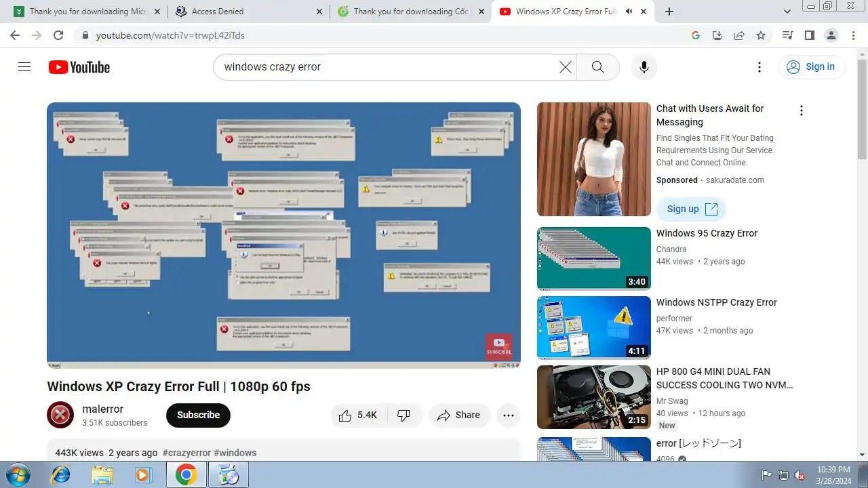Viewport: 868px width, 488px height.
Task: Click the Chrome taskbar button
Action: [186, 474]
